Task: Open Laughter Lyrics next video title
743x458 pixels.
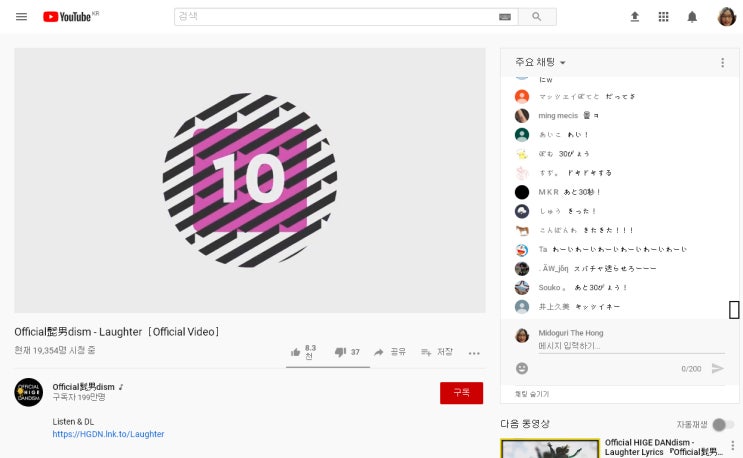Action: [663, 447]
